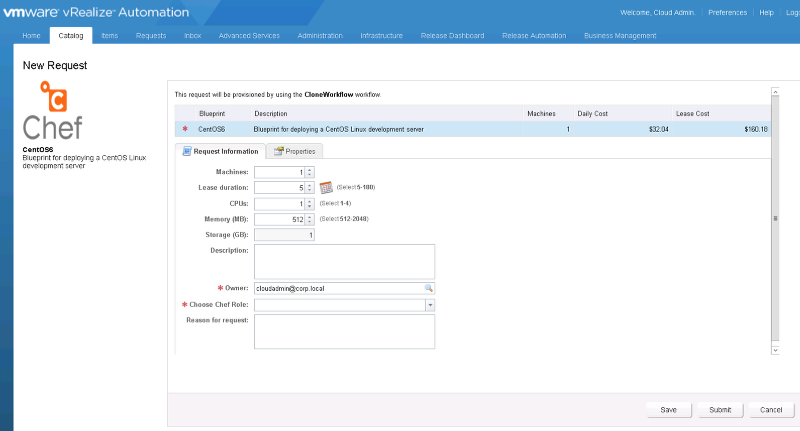Go to the Advanced Services tab
This screenshot has height=431, width=800.
tap(249, 35)
